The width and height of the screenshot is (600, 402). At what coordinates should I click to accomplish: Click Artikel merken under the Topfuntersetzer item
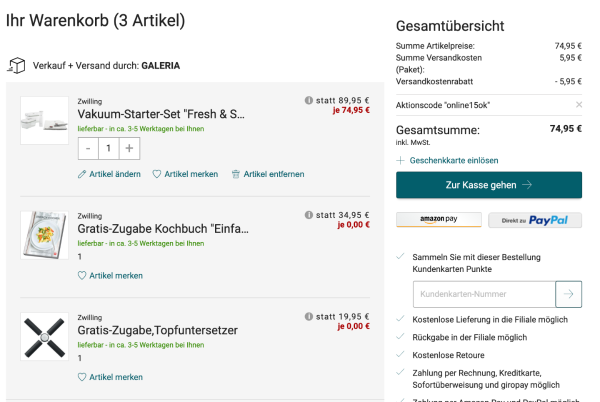pyautogui.click(x=110, y=377)
